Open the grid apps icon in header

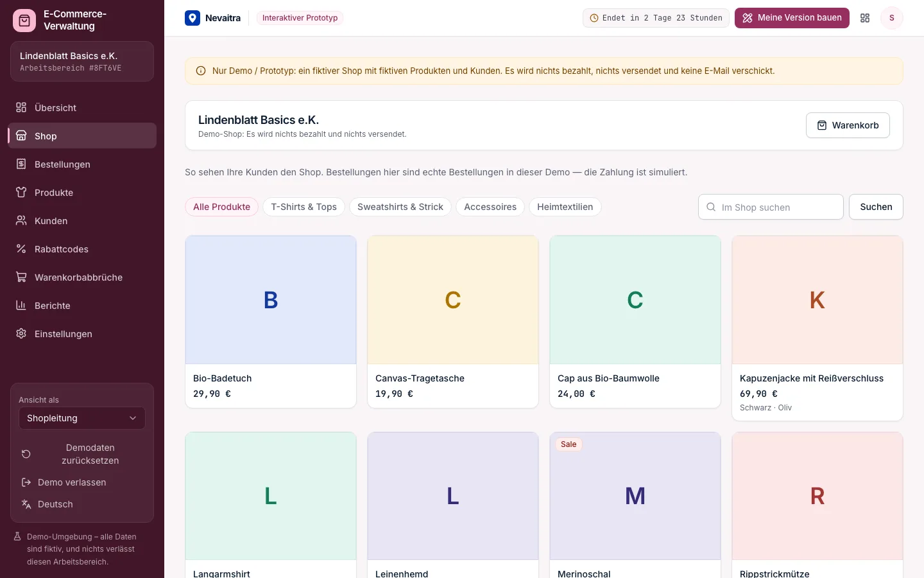(865, 18)
